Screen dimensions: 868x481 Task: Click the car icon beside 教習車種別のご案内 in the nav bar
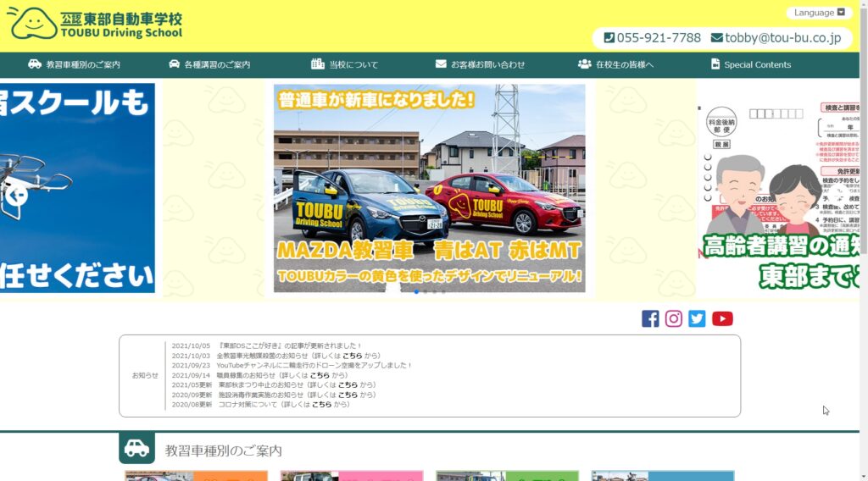click(34, 64)
